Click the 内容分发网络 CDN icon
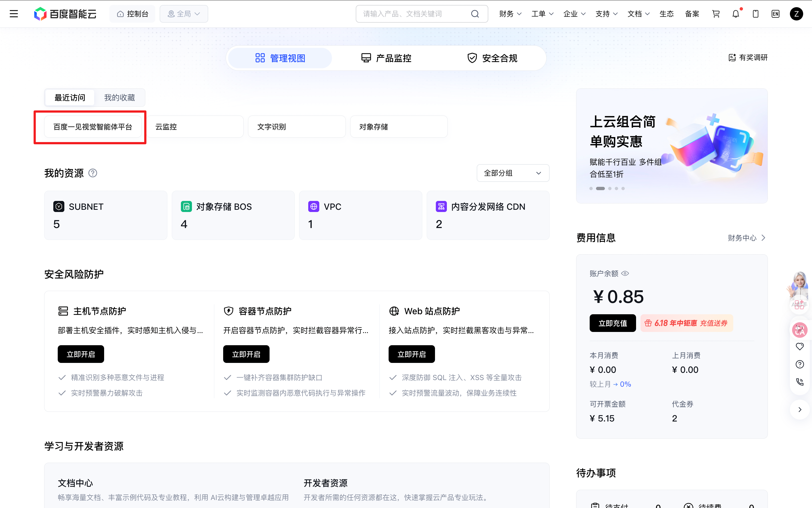812x508 pixels. point(441,207)
